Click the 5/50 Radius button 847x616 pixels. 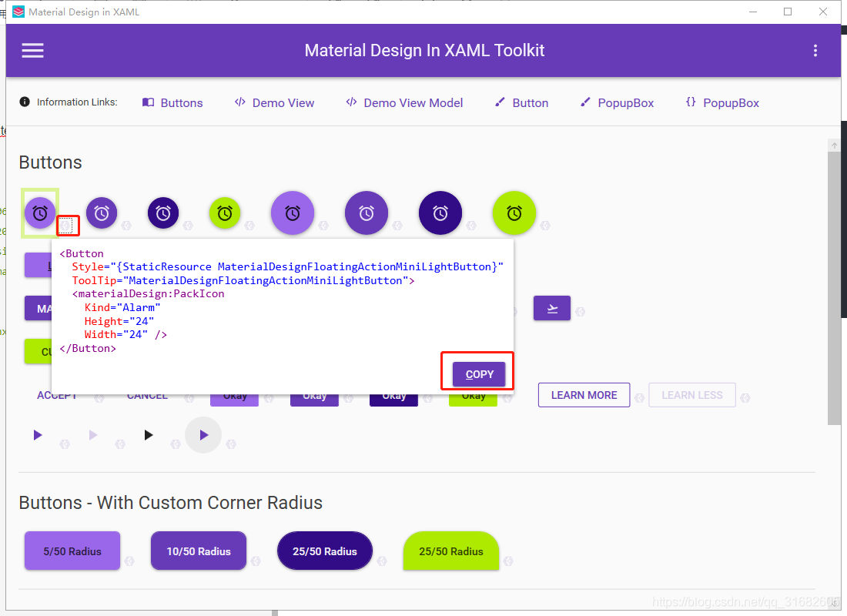pyautogui.click(x=72, y=551)
